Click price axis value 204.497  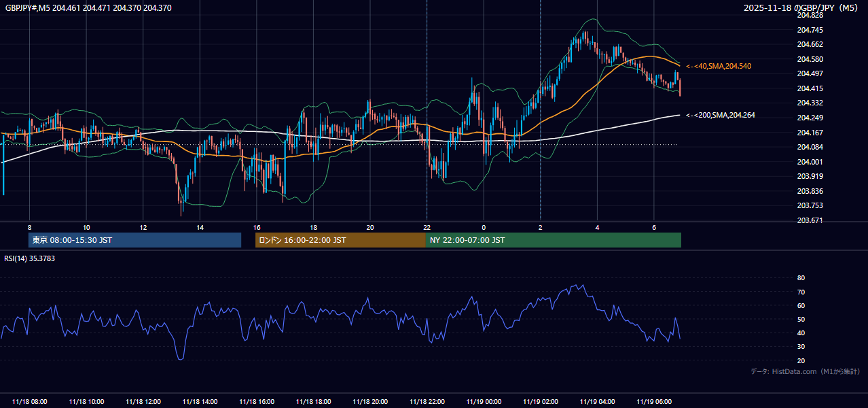tap(810, 73)
